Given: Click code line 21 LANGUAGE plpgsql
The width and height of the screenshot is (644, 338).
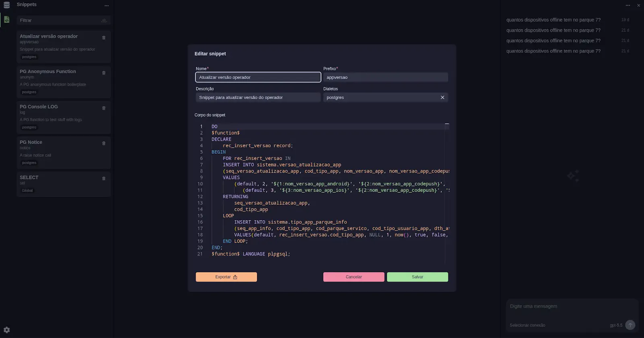Looking at the screenshot, I should coord(266,254).
